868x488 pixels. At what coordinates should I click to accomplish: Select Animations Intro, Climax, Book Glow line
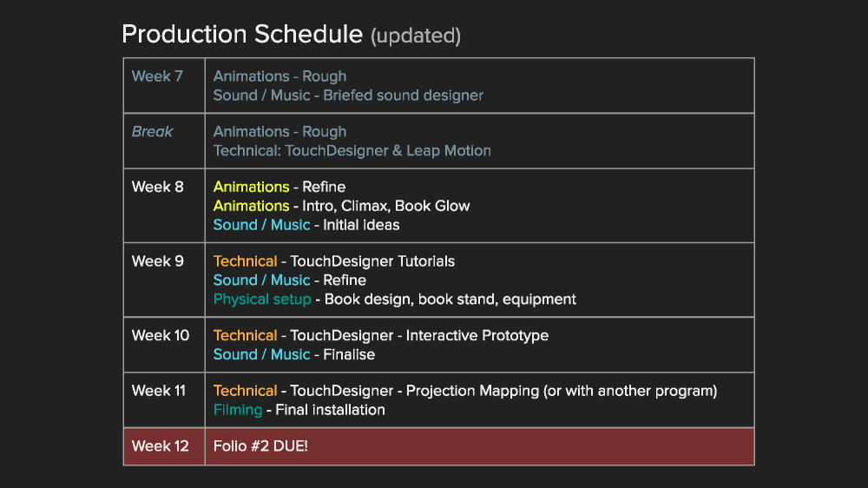tap(341, 206)
